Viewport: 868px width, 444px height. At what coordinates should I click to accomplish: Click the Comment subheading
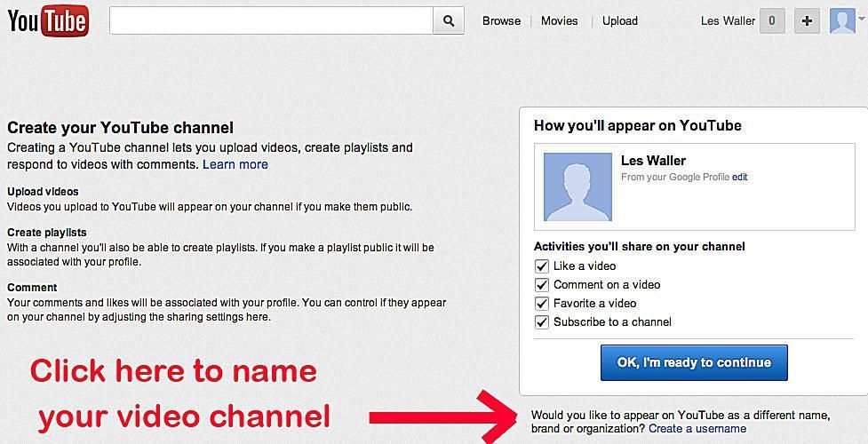(32, 288)
